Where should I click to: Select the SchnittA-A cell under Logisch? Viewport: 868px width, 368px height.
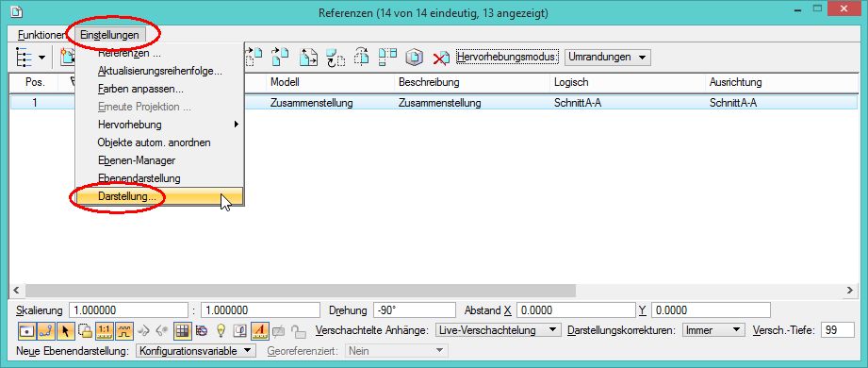(578, 103)
